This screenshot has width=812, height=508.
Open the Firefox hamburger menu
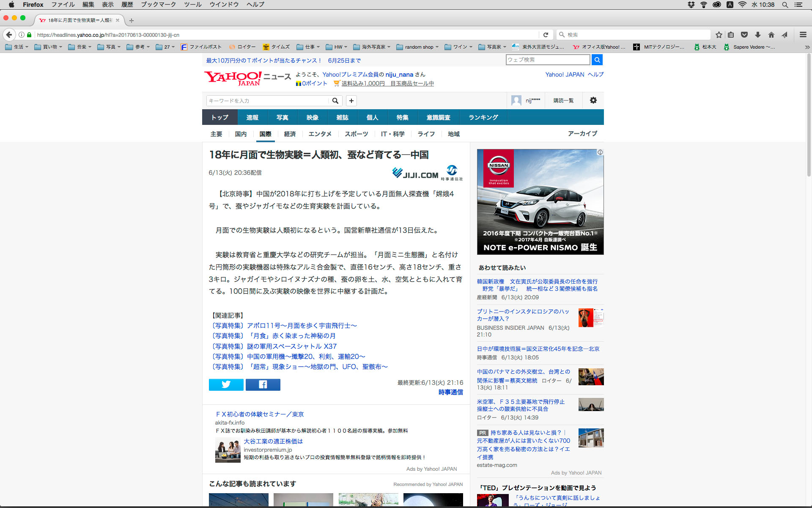[803, 35]
